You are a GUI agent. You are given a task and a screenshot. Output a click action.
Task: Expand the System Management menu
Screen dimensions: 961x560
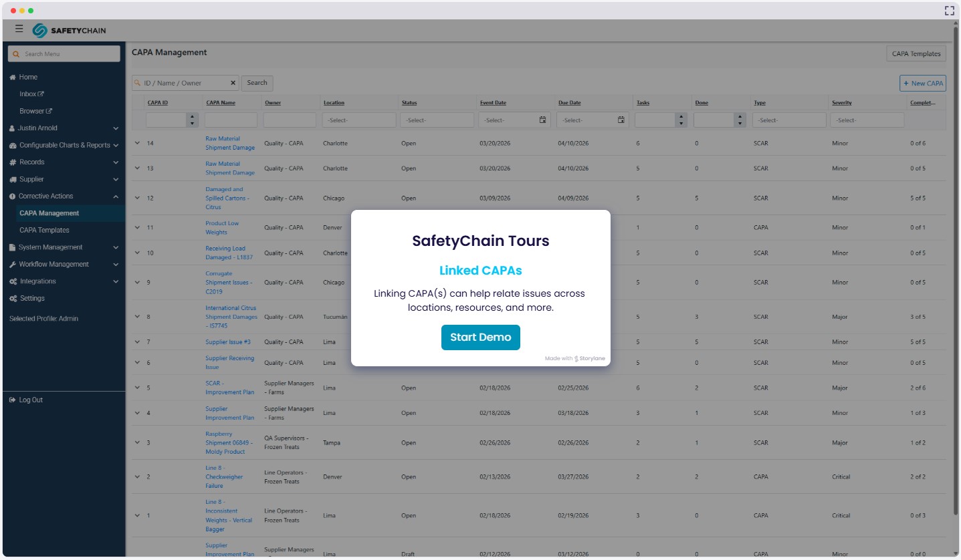(x=116, y=247)
